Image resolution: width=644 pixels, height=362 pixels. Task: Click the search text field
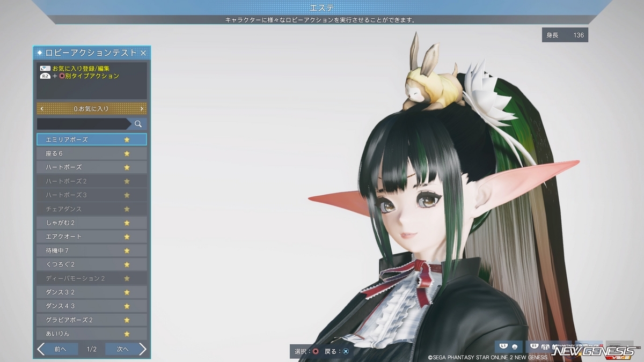(84, 124)
